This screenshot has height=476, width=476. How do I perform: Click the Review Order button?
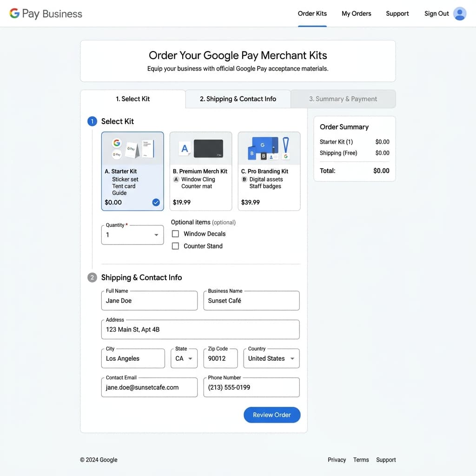click(x=272, y=415)
